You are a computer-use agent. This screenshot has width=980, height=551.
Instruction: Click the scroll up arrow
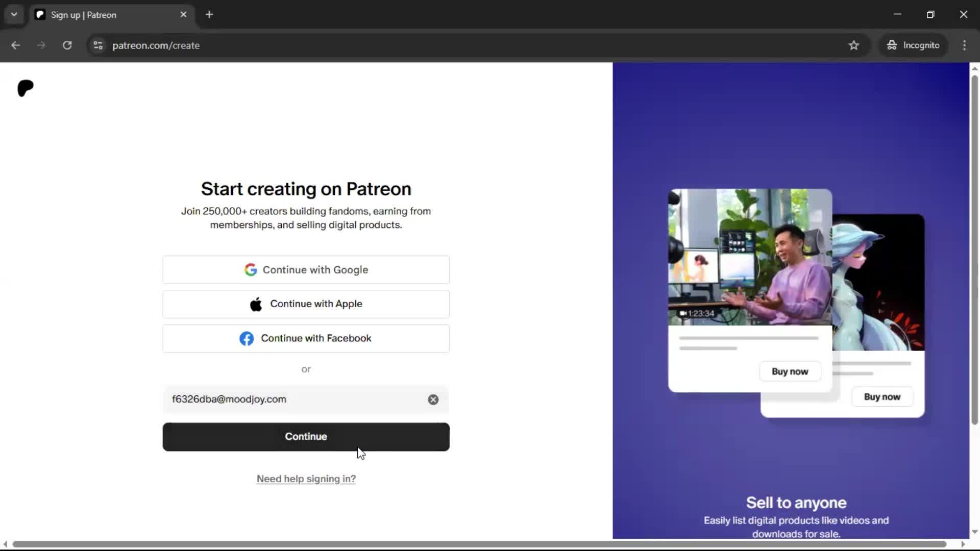coord(974,68)
